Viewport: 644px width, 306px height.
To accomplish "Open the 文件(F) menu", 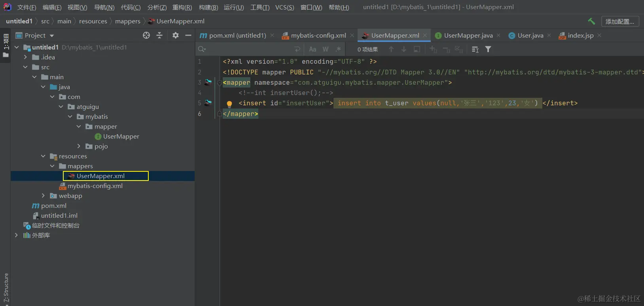I will [x=27, y=7].
